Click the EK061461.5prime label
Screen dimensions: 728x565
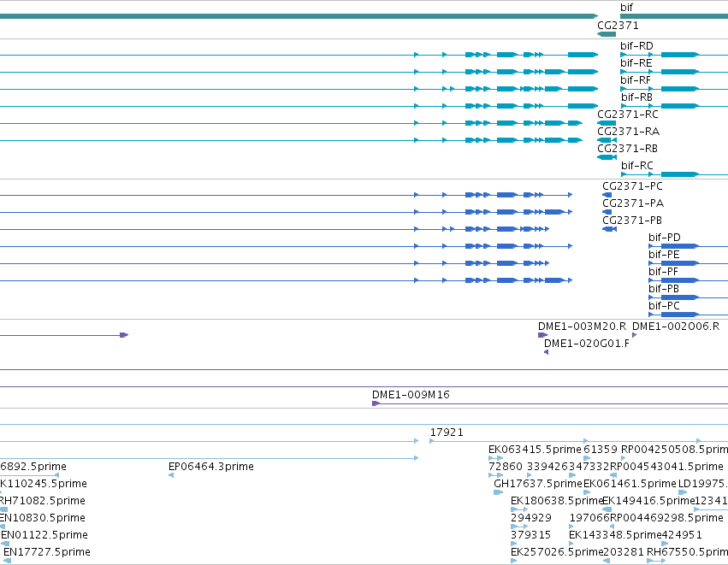point(630,484)
